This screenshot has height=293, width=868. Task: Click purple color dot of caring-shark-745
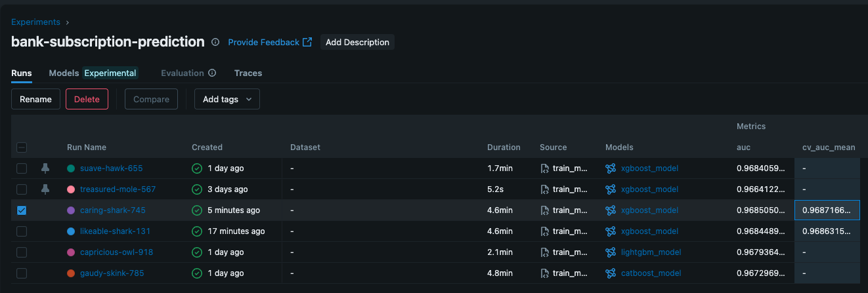[71, 210]
